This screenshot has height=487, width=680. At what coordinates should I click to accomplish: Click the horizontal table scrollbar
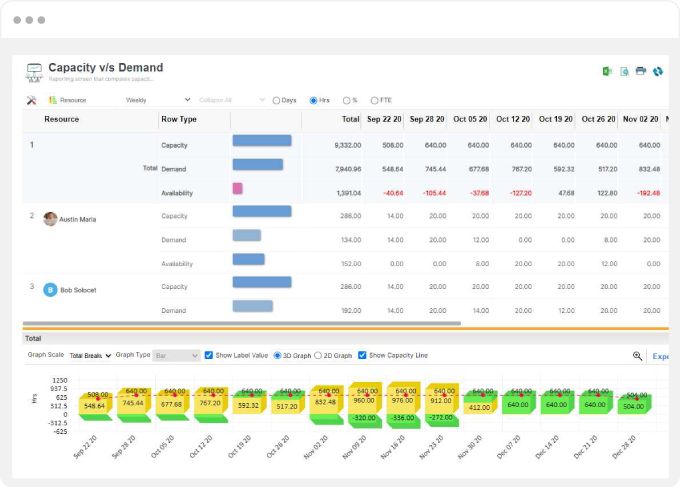(x=242, y=323)
